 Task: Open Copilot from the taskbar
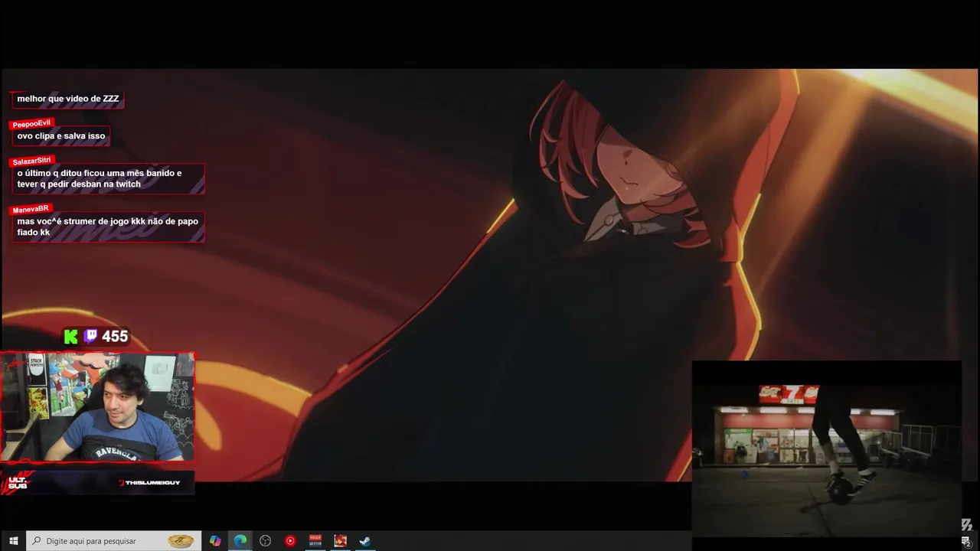click(x=215, y=541)
